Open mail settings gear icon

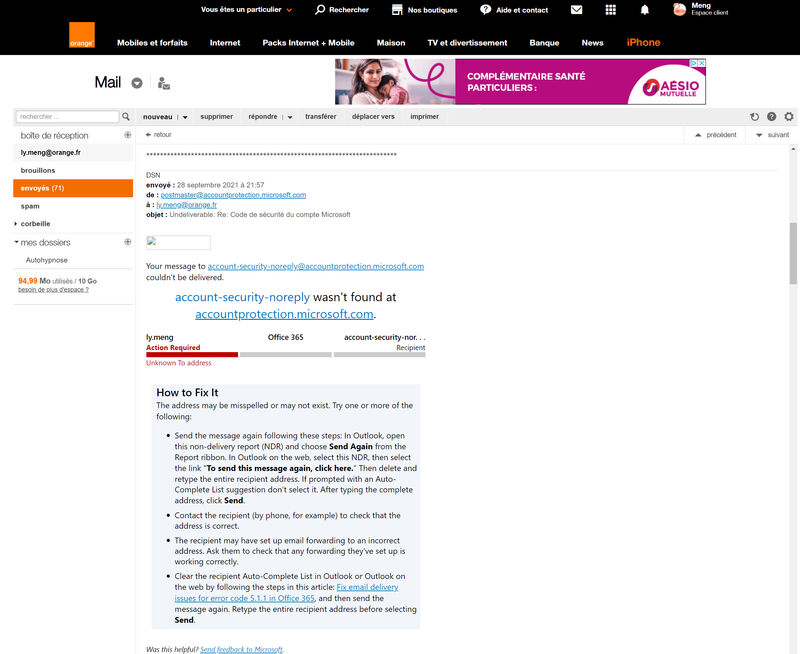[789, 117]
